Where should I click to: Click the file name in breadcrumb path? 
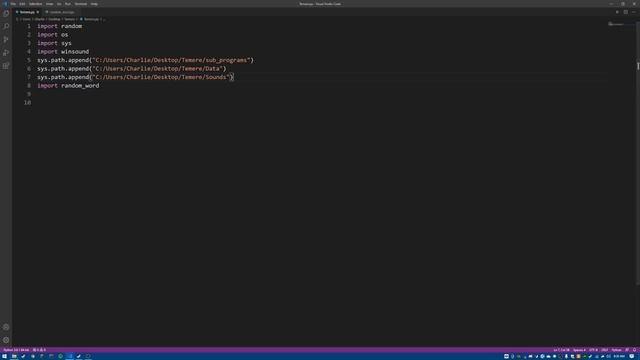click(x=91, y=19)
